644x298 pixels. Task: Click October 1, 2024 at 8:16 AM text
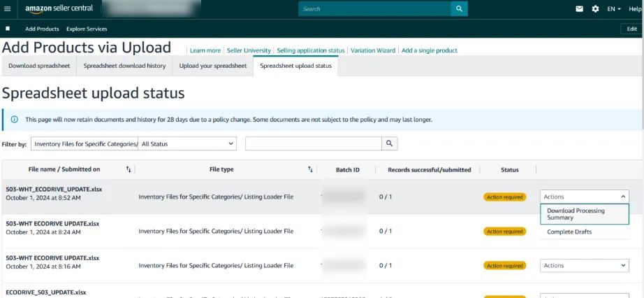43,267
